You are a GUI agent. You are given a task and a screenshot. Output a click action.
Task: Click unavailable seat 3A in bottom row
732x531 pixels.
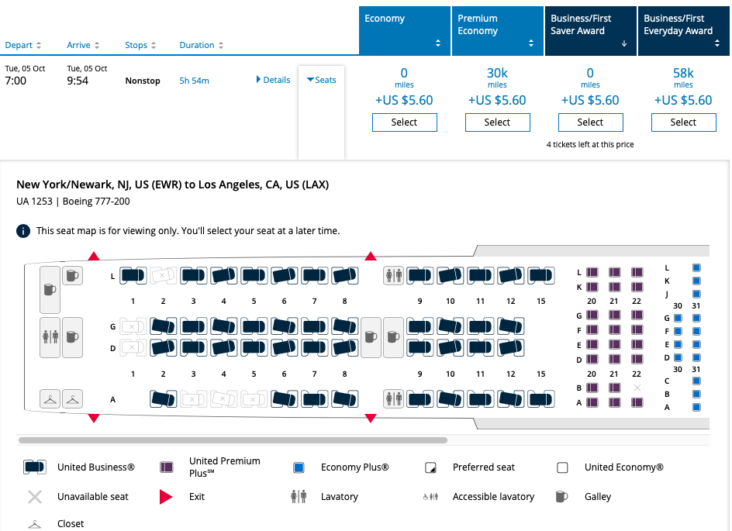[x=193, y=399]
